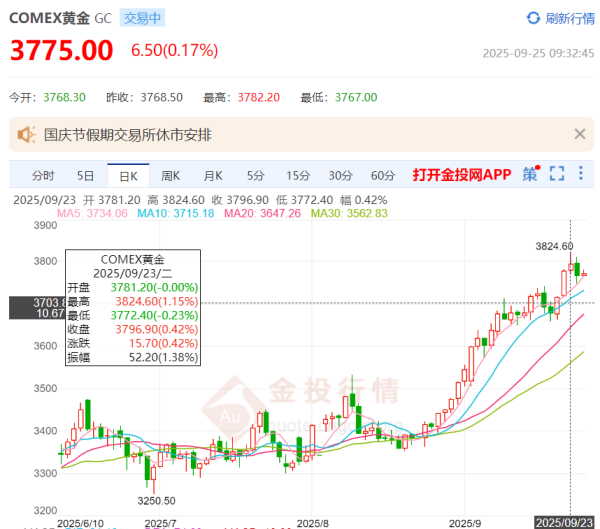Open the three-dot more options menu
The width and height of the screenshot is (600, 529).
582,174
